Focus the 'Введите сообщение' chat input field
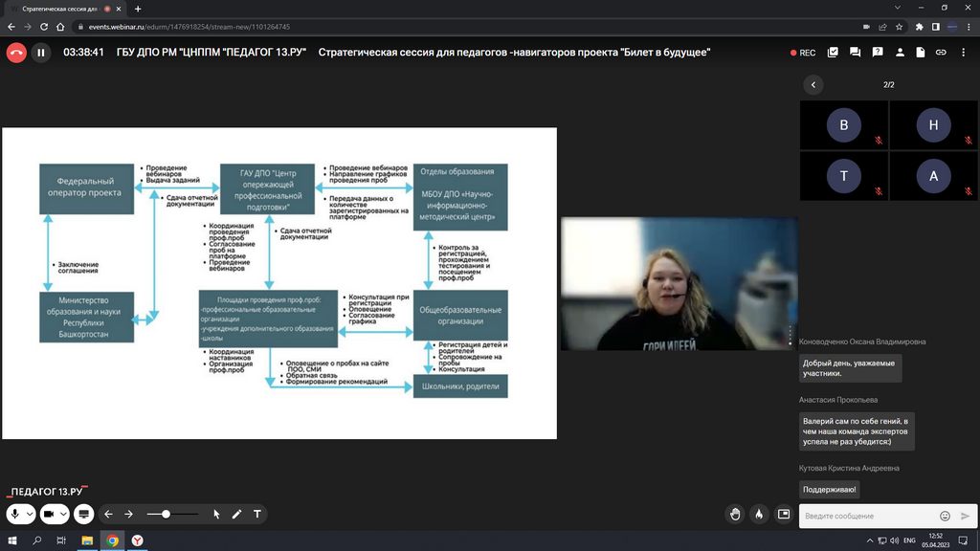Screen dimensions: 980x551 [x=869, y=516]
